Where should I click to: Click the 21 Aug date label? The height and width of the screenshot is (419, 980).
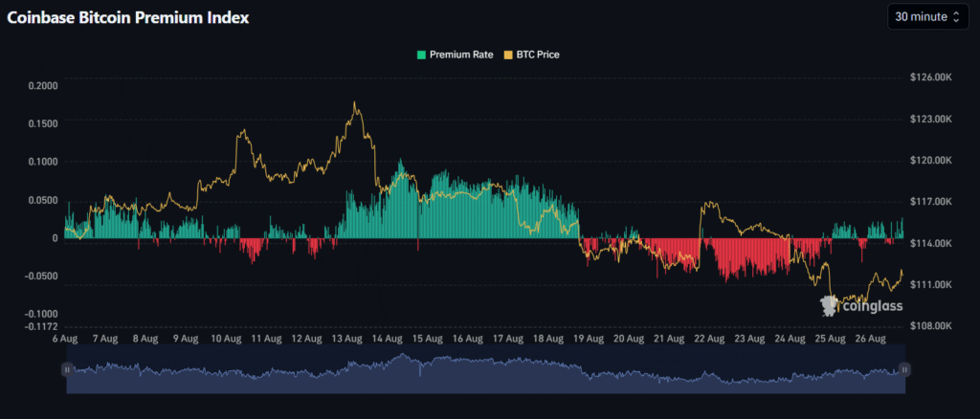tap(669, 339)
